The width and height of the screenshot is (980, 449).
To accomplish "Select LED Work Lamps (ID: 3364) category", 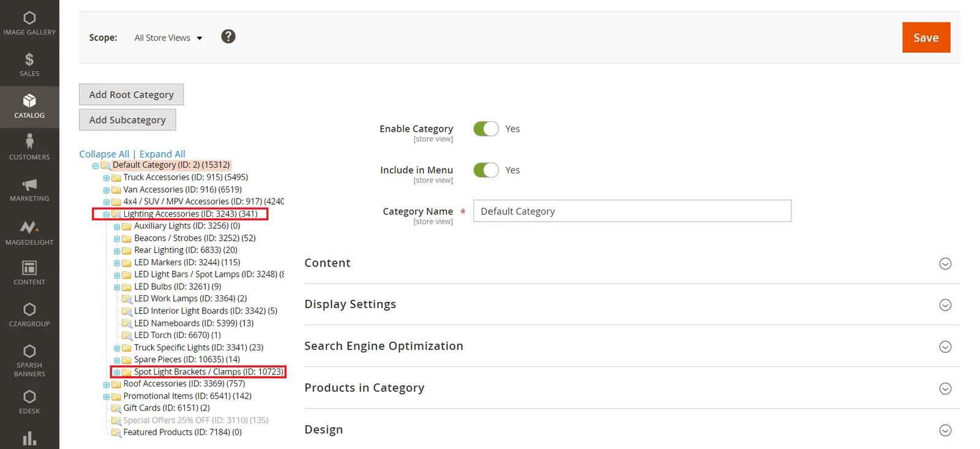I will pyautogui.click(x=190, y=298).
